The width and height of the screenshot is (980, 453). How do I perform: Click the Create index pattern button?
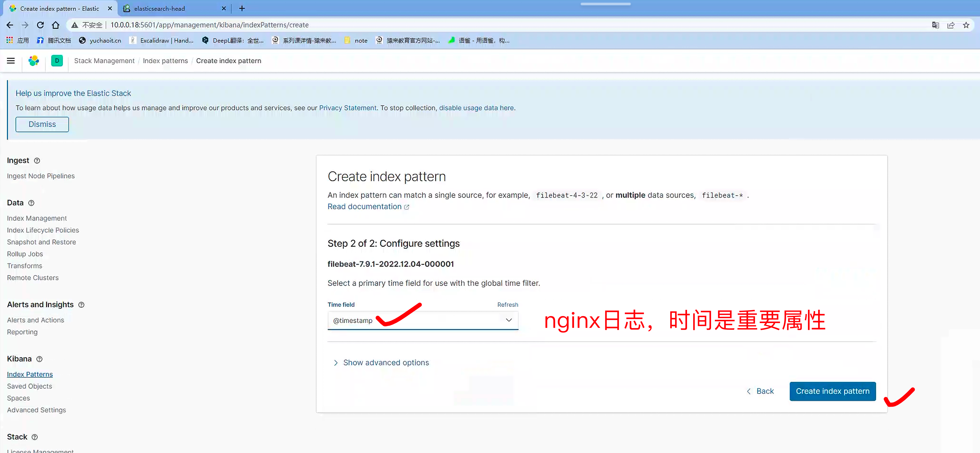coord(832,391)
